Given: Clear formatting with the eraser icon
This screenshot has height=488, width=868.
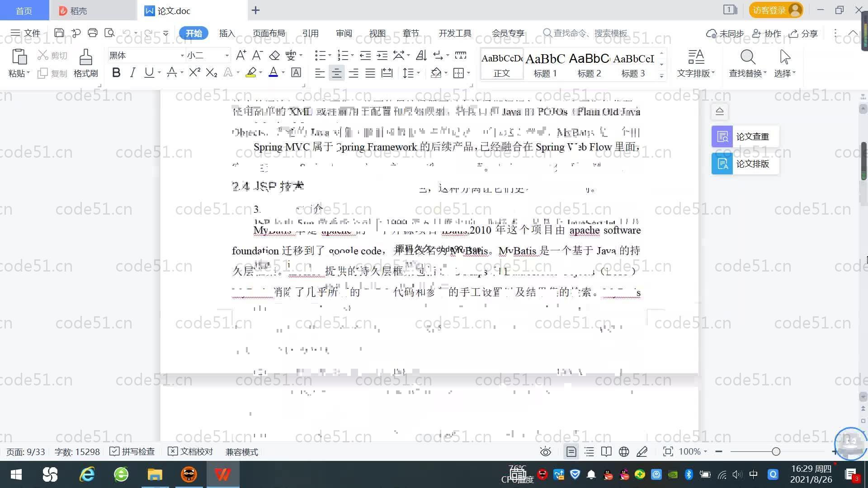Looking at the screenshot, I should click(x=274, y=55).
